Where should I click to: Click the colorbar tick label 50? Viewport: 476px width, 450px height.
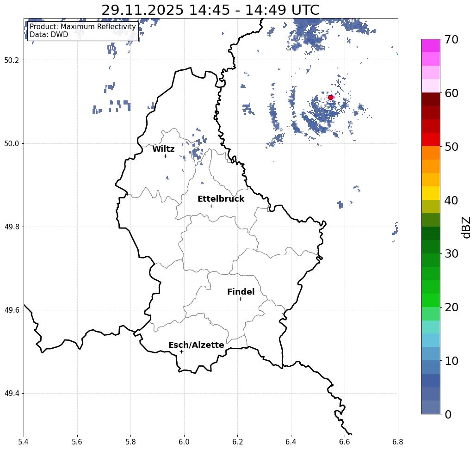[x=451, y=147]
